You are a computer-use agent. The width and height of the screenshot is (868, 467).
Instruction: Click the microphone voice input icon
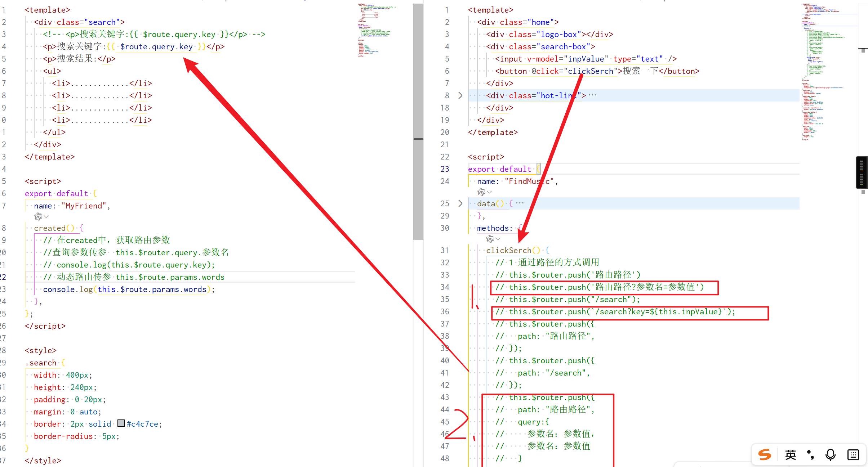(x=830, y=455)
